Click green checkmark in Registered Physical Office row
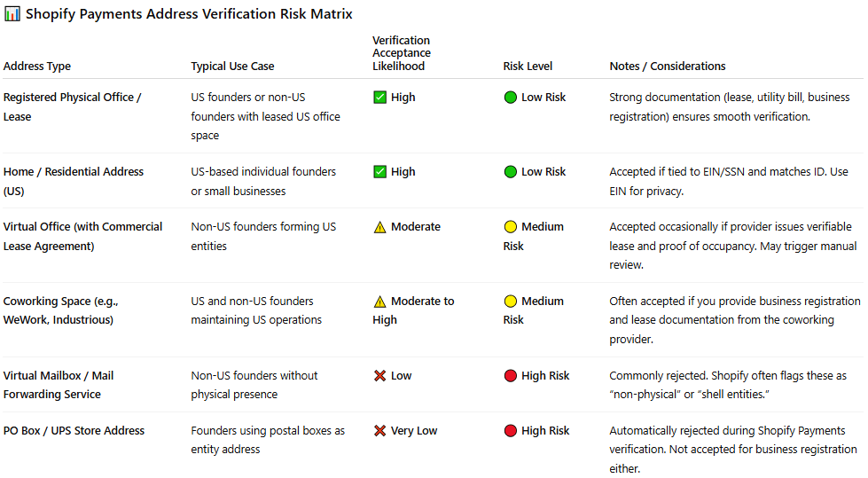The image size is (868, 478). (x=379, y=98)
